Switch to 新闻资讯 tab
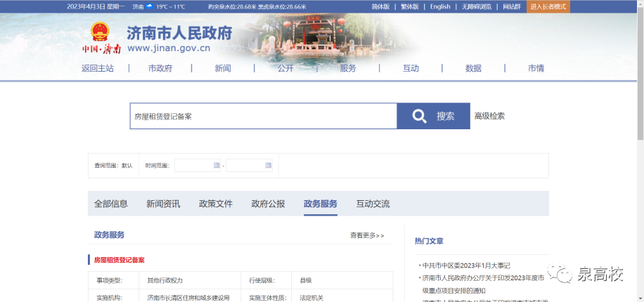644x302 pixels. 163,204
